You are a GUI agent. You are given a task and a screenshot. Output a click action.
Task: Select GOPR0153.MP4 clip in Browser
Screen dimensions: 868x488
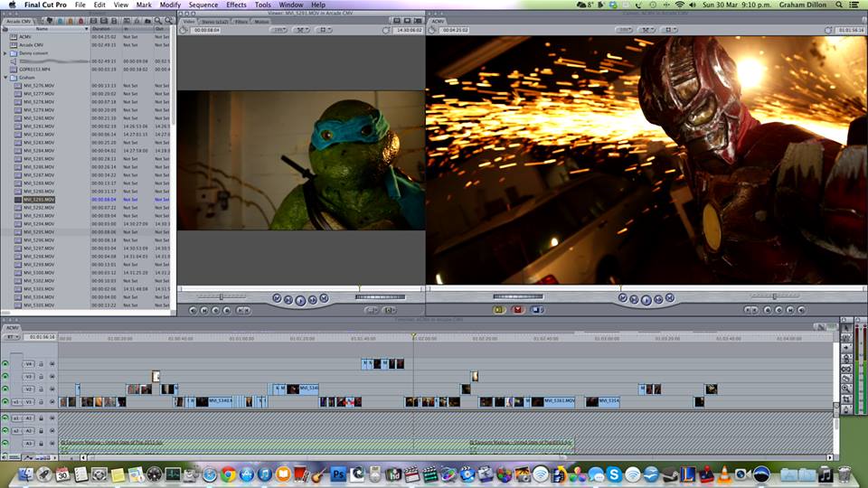(34, 70)
